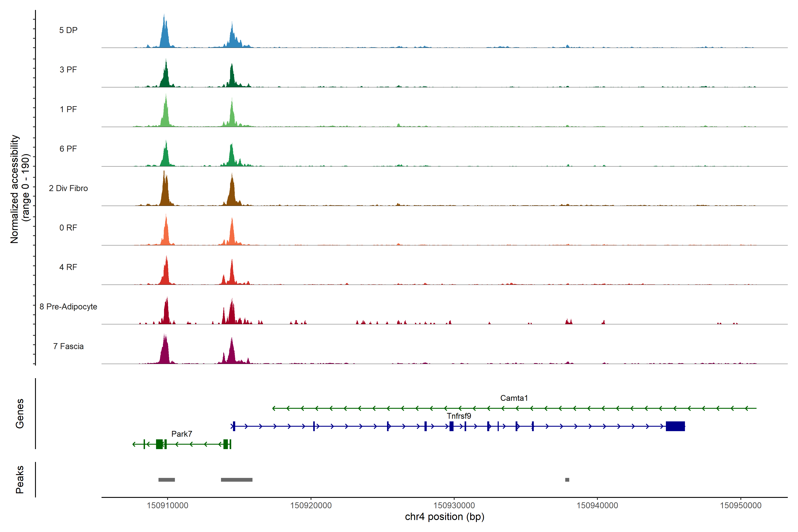Click the 150930000 axis tick label
Viewport: 798px width, 532px height.
[x=454, y=506]
